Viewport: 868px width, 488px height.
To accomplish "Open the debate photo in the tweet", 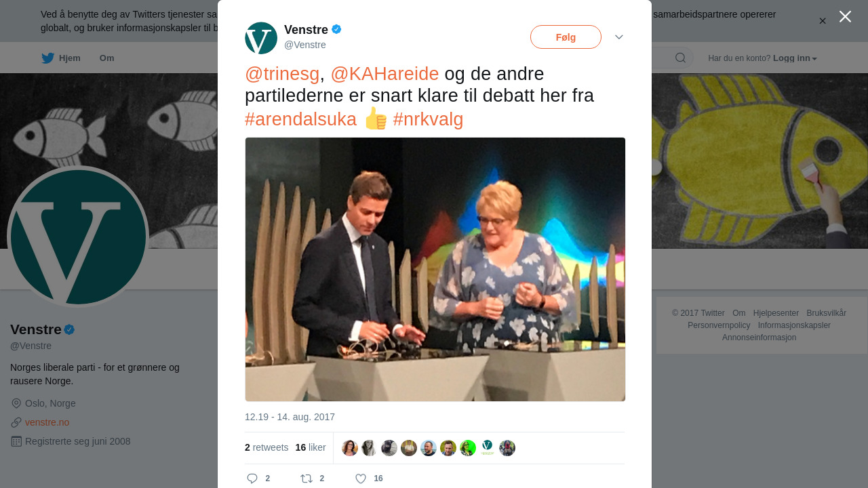I will (435, 270).
